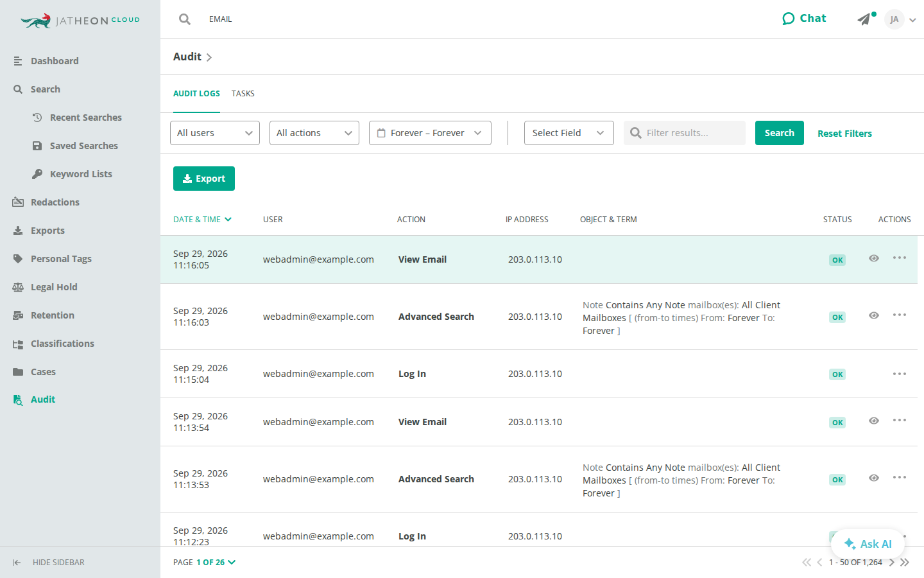This screenshot has width=924, height=578.
Task: Click the search magnifier icon in top bar
Action: [x=185, y=19]
